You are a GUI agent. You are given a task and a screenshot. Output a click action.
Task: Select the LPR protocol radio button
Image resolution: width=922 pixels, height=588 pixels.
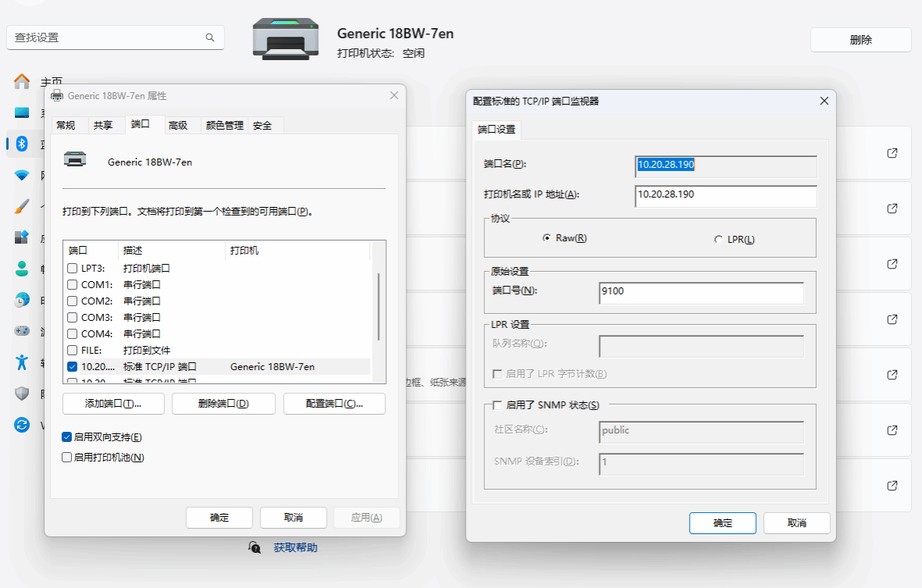click(718, 240)
